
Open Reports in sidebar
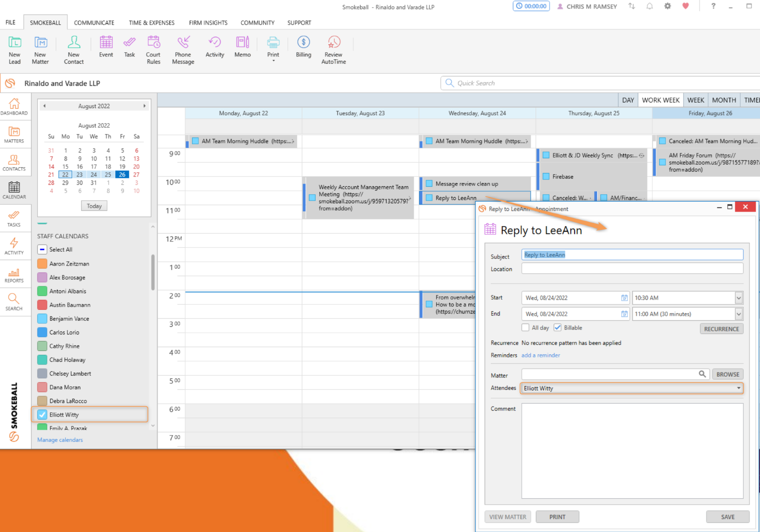coord(14,275)
